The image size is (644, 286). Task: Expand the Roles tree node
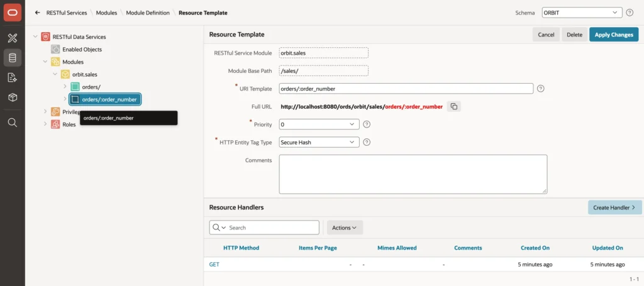click(x=45, y=124)
